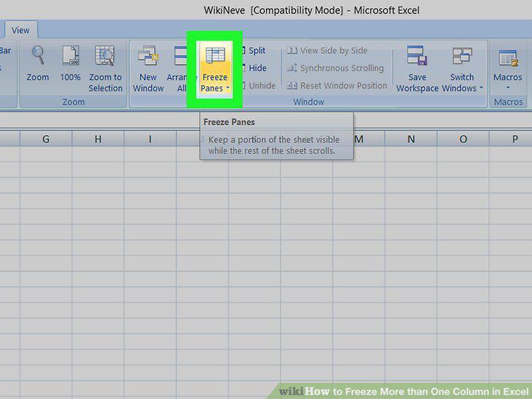Click the Switch Windows icon
This screenshot has width=532, height=399.
(462, 56)
